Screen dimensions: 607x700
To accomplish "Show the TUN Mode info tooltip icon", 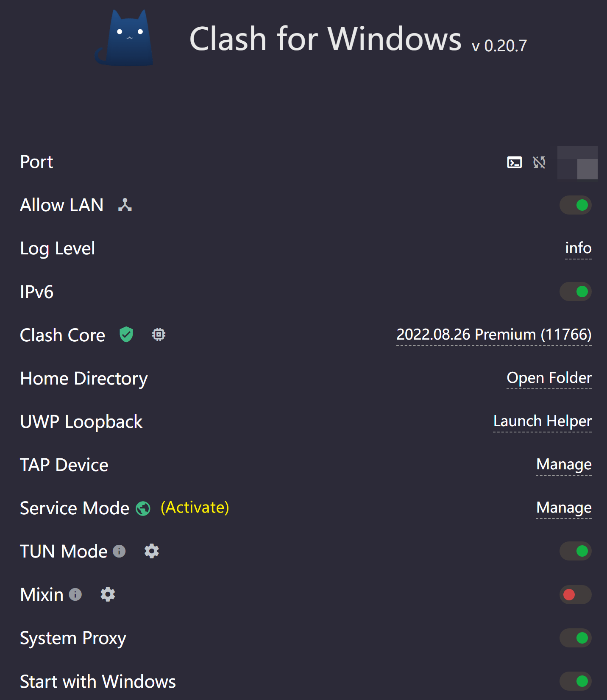I will tap(119, 551).
